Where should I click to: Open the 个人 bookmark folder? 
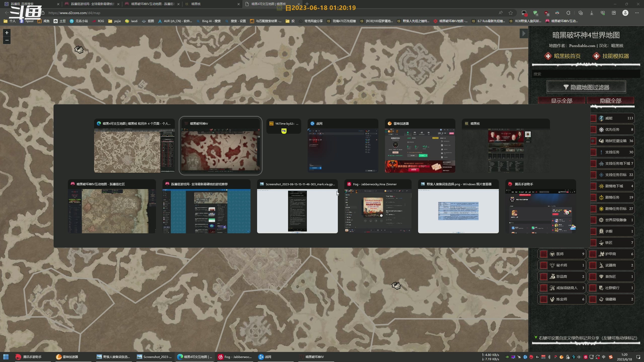click(x=10, y=21)
